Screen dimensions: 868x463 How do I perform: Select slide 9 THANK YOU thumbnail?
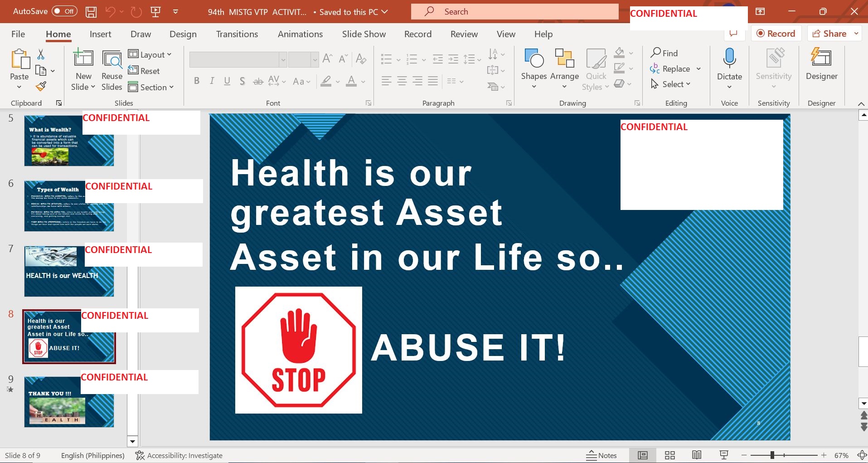click(x=69, y=402)
